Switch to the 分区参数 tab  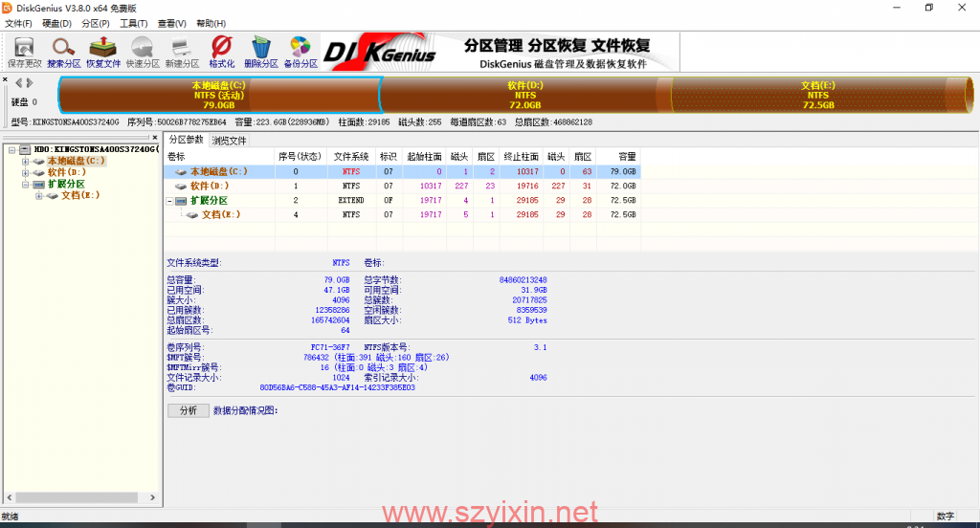[x=187, y=140]
